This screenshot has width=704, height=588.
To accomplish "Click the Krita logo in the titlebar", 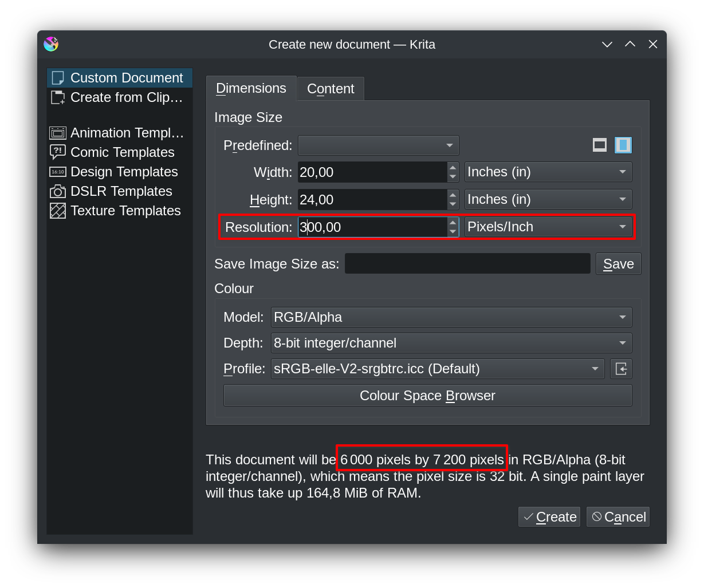I will (x=51, y=44).
